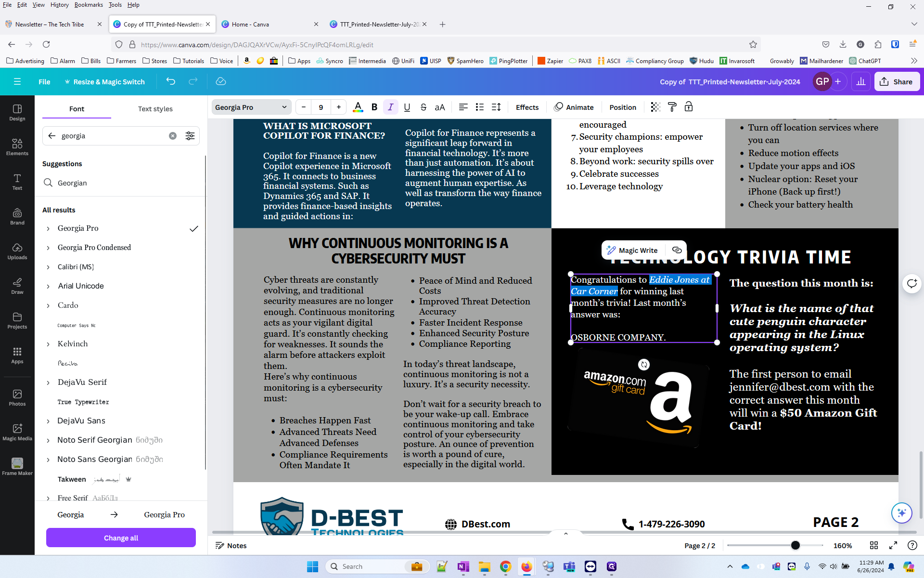924x578 pixels.
Task: Open Frame Maker app
Action: point(17,467)
